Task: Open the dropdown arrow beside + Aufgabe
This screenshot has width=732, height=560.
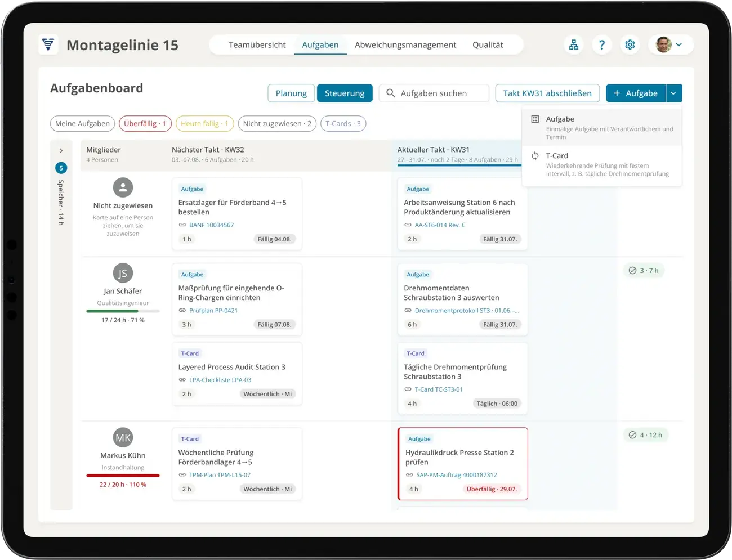Action: [673, 93]
